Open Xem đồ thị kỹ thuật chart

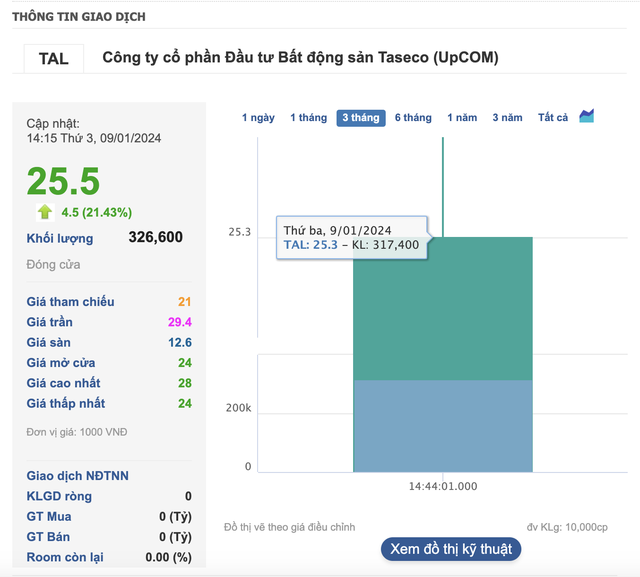coord(450,549)
